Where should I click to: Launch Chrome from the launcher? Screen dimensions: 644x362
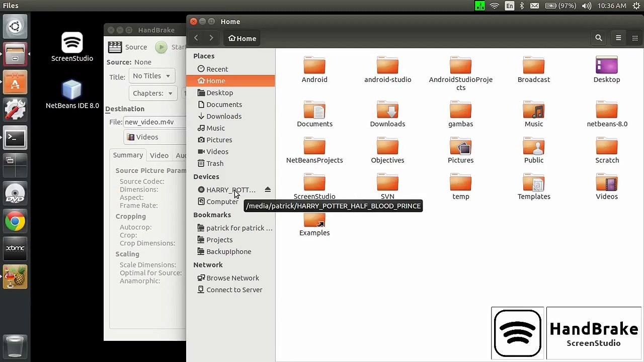(x=15, y=221)
